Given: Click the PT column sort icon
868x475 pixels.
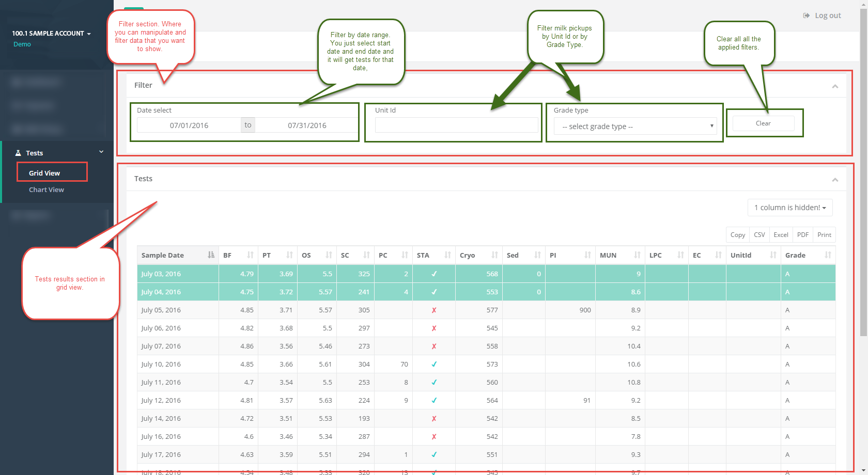Looking at the screenshot, I should (289, 255).
